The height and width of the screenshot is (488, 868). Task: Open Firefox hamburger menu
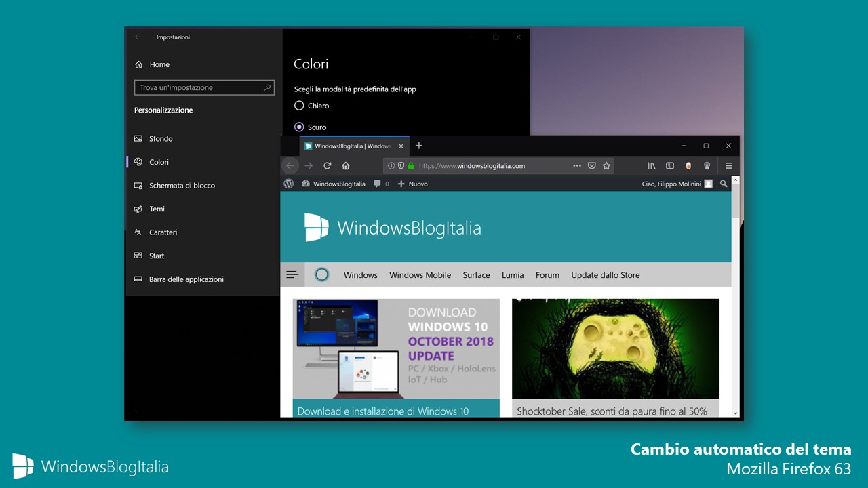coord(729,165)
